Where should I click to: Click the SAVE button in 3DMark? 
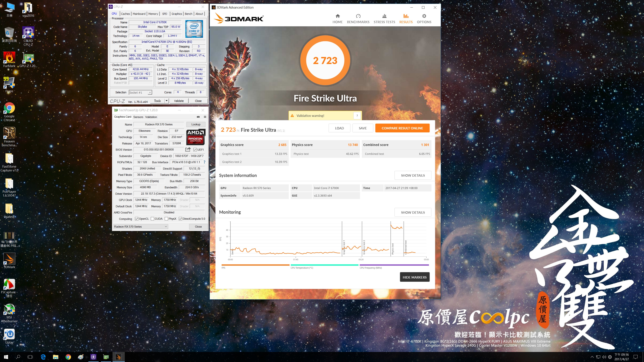(x=362, y=128)
